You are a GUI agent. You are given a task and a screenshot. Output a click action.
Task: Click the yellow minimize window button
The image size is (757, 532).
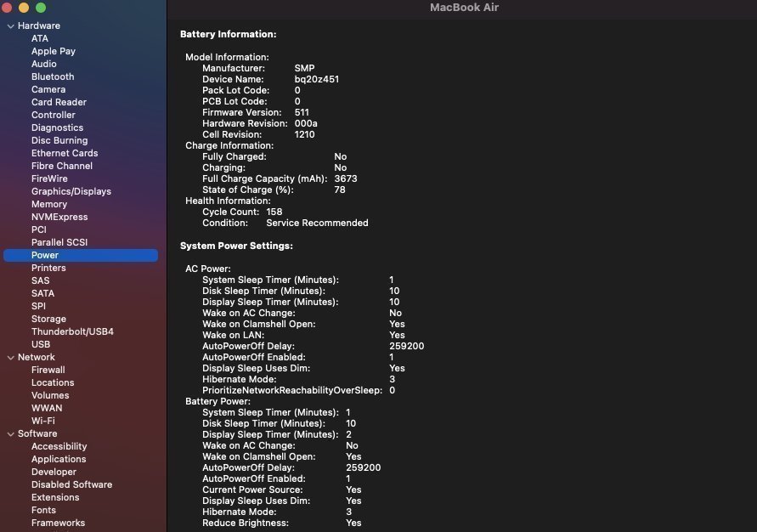pyautogui.click(x=24, y=8)
